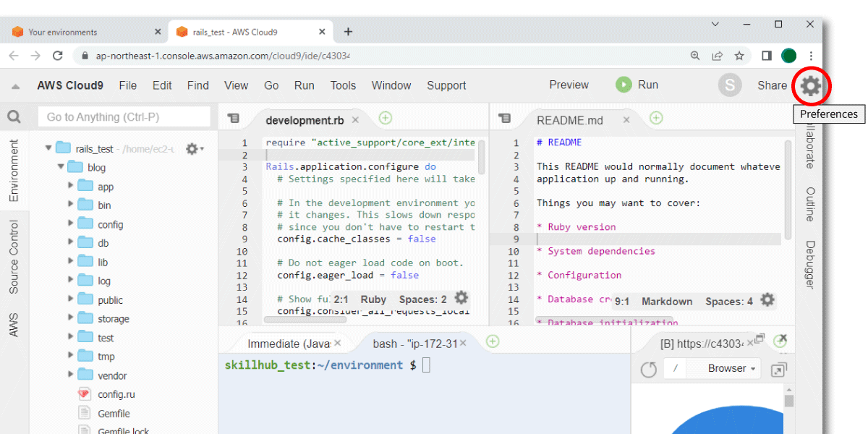Open README.md editor settings gear
Screen dimensions: 868x434
(768, 300)
